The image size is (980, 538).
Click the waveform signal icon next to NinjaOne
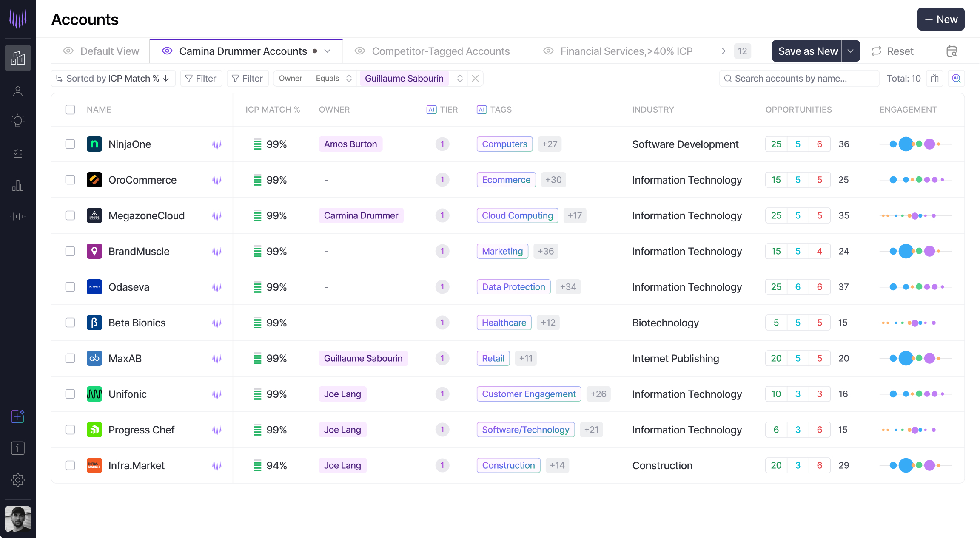pos(217,144)
